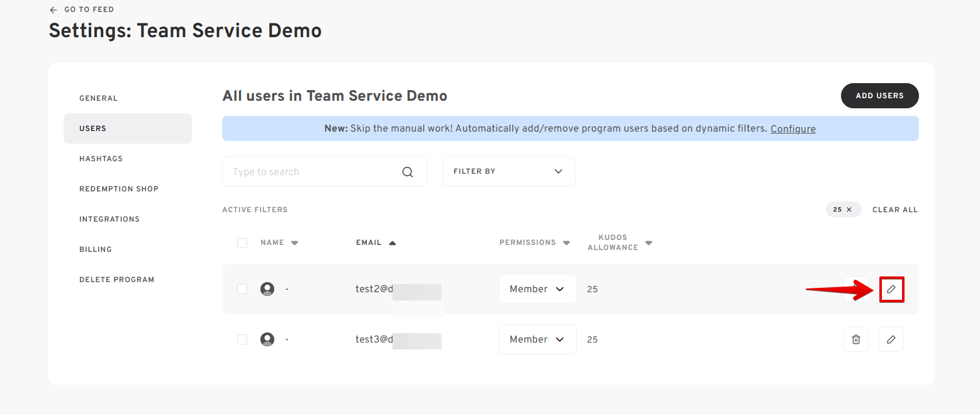Open Member permission dropdown for test3

[537, 339]
